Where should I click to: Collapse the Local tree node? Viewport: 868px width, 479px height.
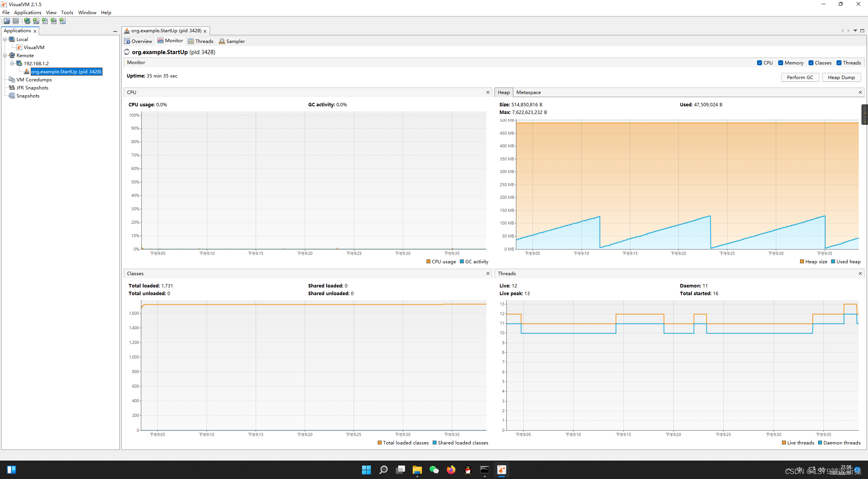5,39
